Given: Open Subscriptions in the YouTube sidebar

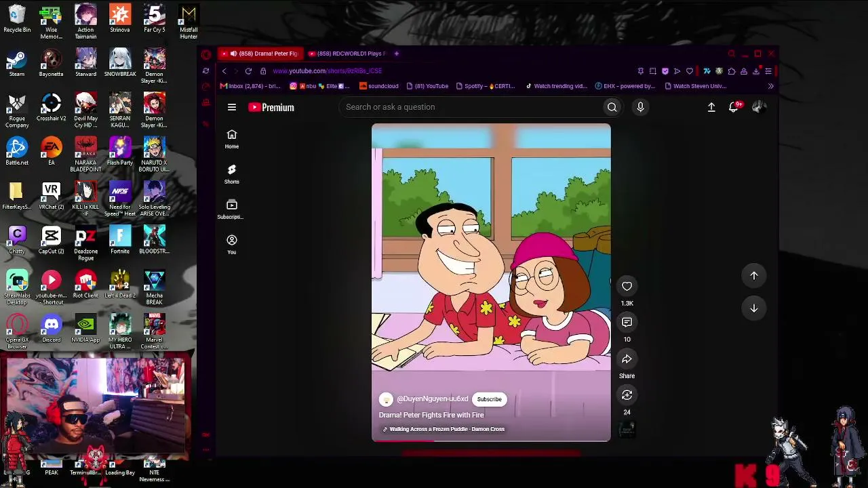Looking at the screenshot, I should tap(232, 209).
